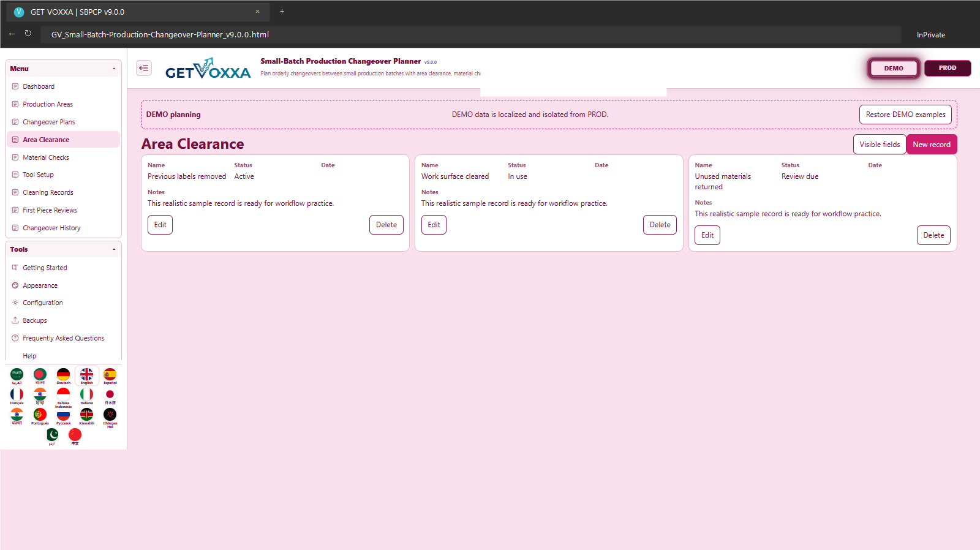Choose the tlhIngan Hol Klingon flag
Screen dimensions: 980x550
click(110, 418)
